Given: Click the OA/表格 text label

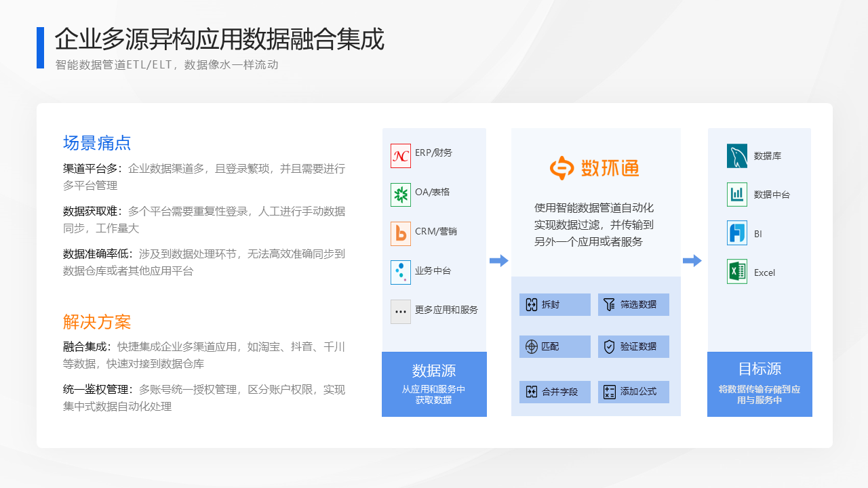Looking at the screenshot, I should (x=432, y=192).
